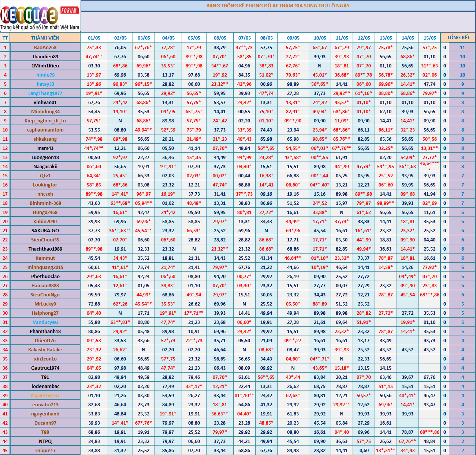Click BaoAn268's total score of 11

pos(462,47)
